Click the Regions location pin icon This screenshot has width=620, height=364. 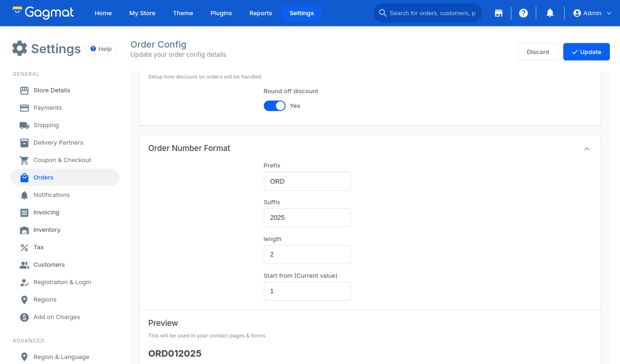click(24, 300)
